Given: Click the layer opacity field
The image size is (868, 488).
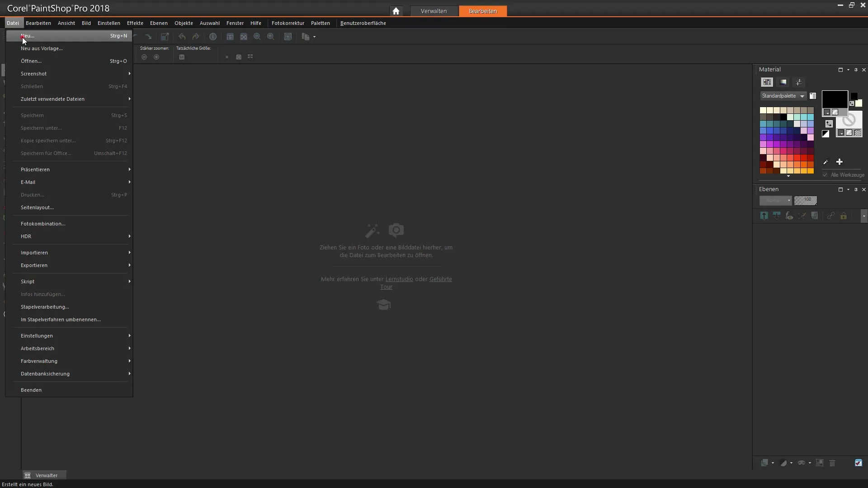Looking at the screenshot, I should pyautogui.click(x=806, y=201).
